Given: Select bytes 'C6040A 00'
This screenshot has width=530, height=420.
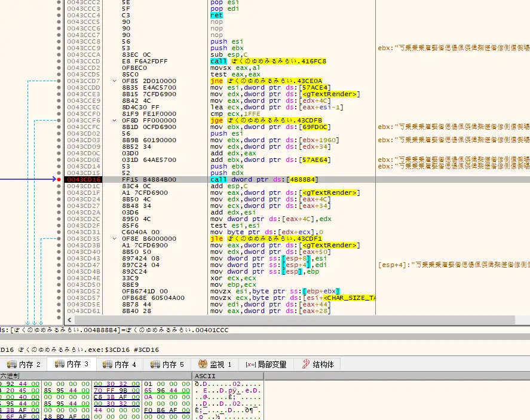Looking at the screenshot, I should pyautogui.click(x=140, y=232).
